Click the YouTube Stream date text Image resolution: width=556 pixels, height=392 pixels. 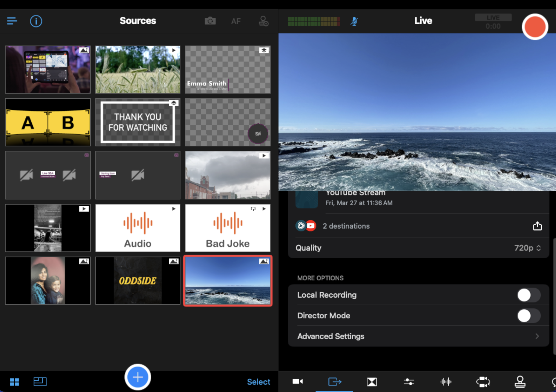tap(359, 203)
